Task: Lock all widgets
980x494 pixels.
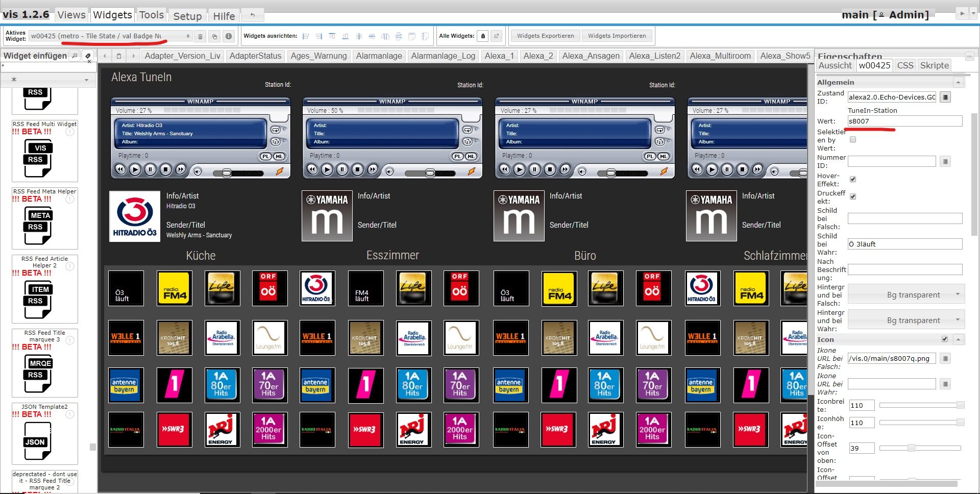Action: pos(483,36)
